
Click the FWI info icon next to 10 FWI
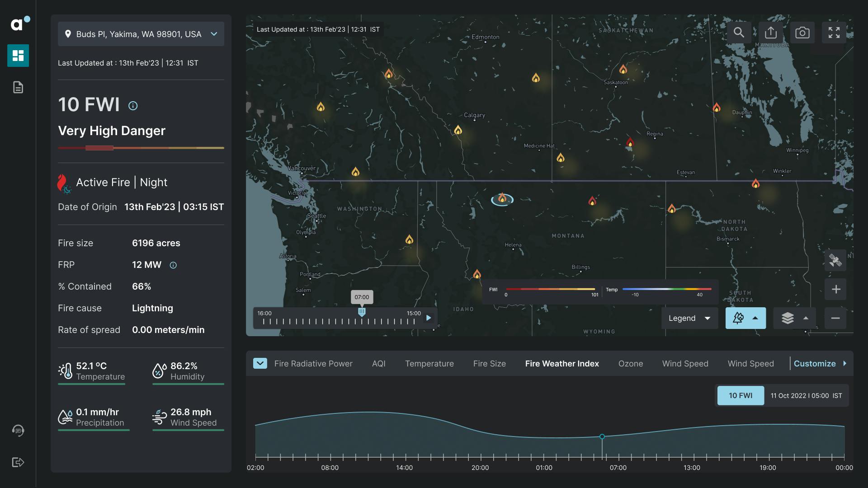tap(132, 106)
